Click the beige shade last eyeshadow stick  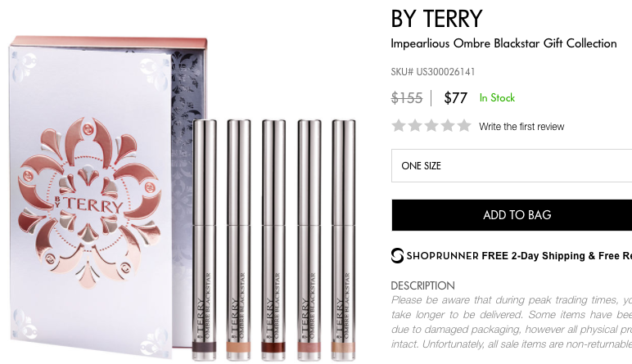pyautogui.click(x=343, y=240)
